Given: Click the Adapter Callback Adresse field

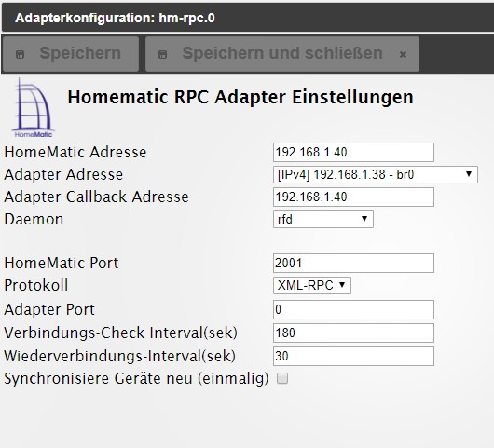Looking at the screenshot, I should (353, 197).
